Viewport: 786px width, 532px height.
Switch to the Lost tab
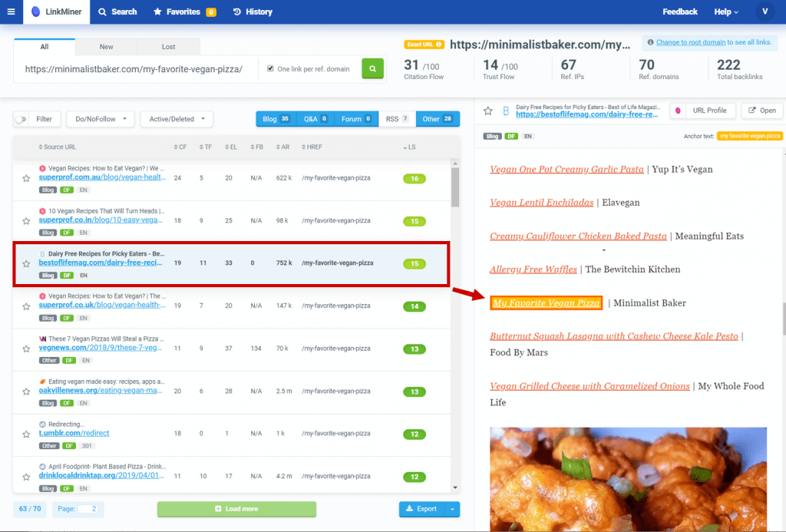tap(168, 47)
